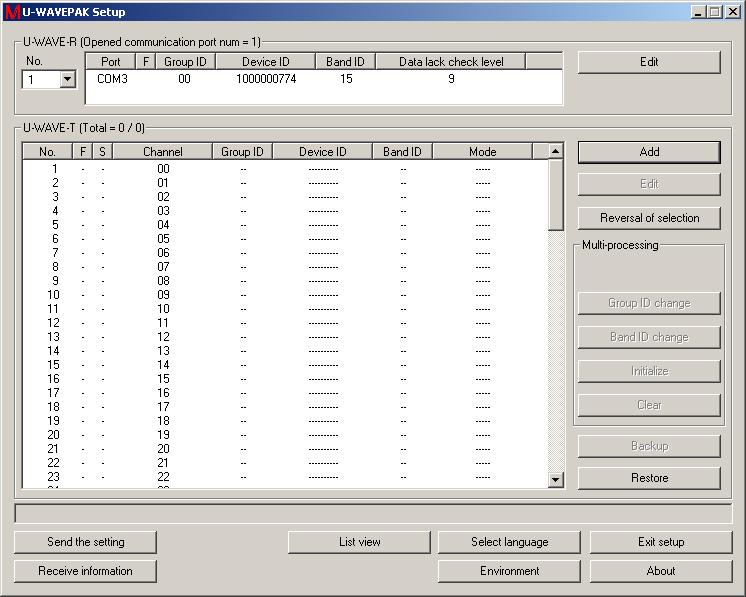The image size is (746, 597).
Task: Select row 2 with channel 01
Action: [x=285, y=183]
